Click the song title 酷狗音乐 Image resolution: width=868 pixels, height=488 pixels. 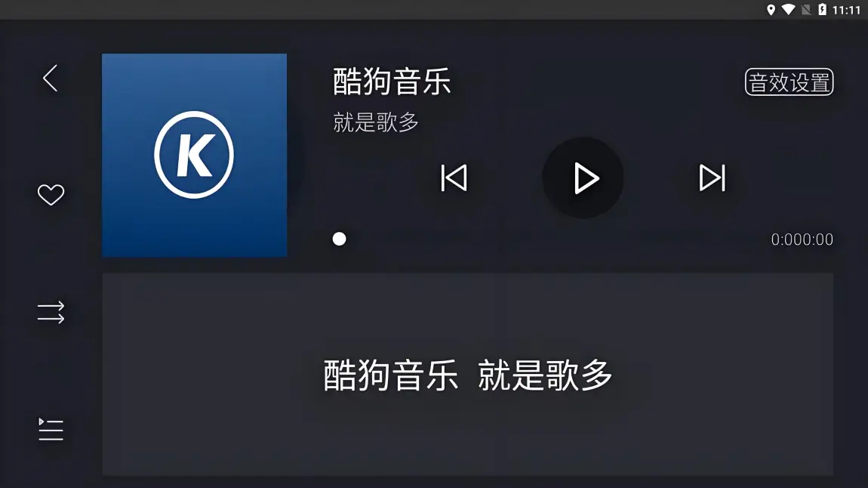[392, 82]
